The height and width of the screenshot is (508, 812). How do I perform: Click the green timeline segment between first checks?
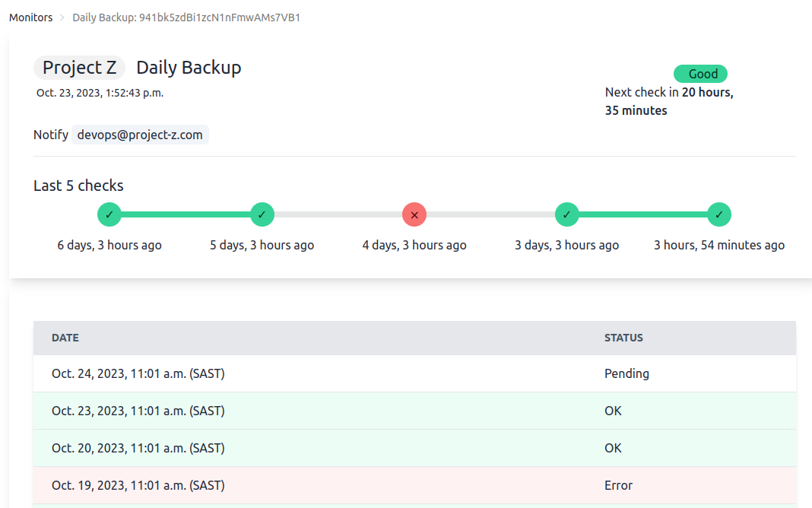(186, 214)
